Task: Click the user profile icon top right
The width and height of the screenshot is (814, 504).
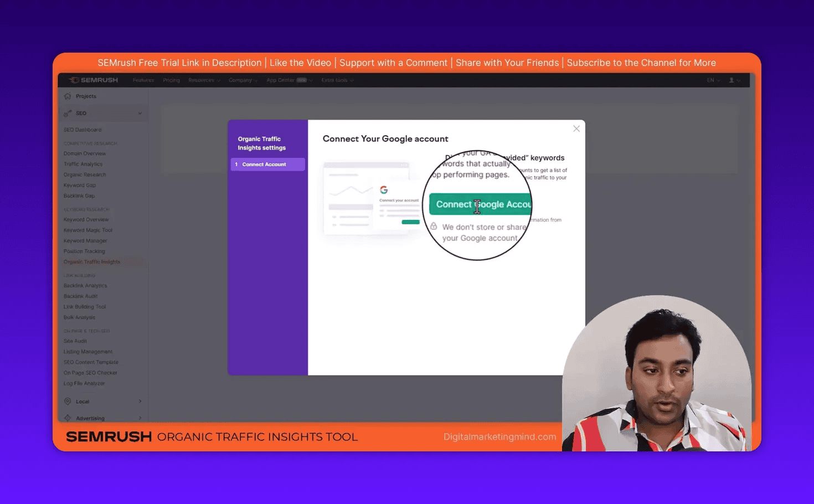Action: click(x=731, y=80)
